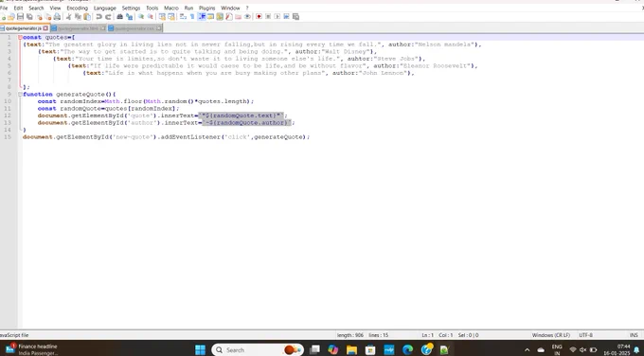644x356 pixels.
Task: Start macro recording with red record icon
Action: (x=259, y=16)
